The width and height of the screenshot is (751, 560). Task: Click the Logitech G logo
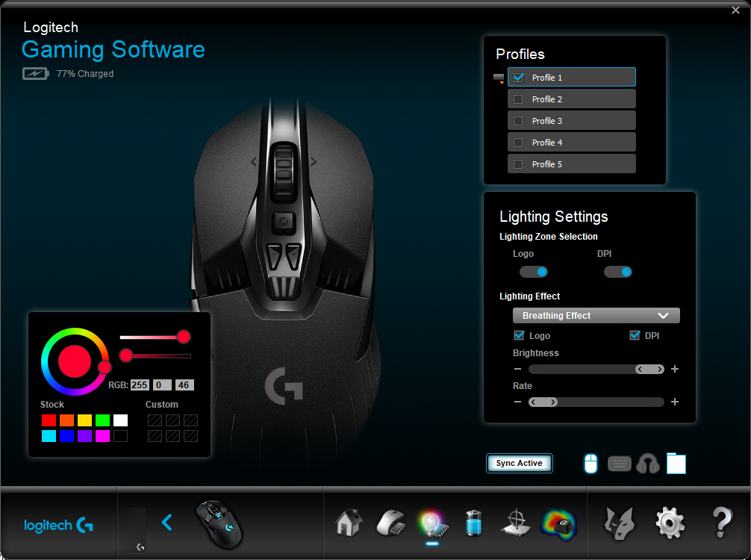(58, 525)
